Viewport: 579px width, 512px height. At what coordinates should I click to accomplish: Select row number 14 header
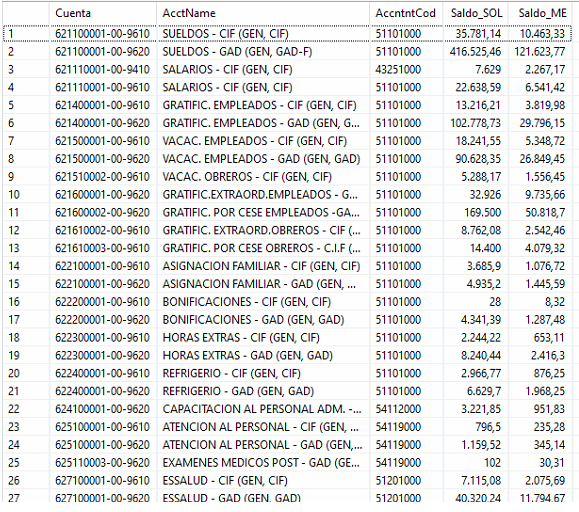click(x=26, y=266)
